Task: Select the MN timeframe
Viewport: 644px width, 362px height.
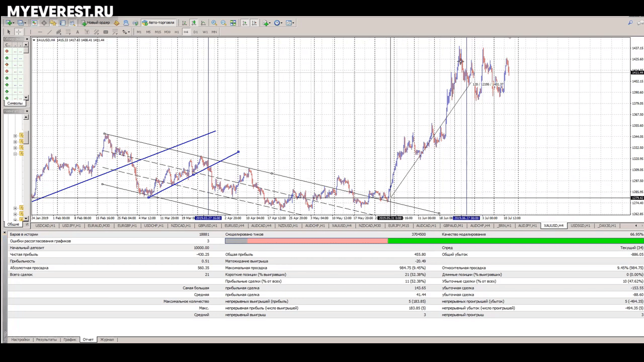Action: pyautogui.click(x=214, y=32)
